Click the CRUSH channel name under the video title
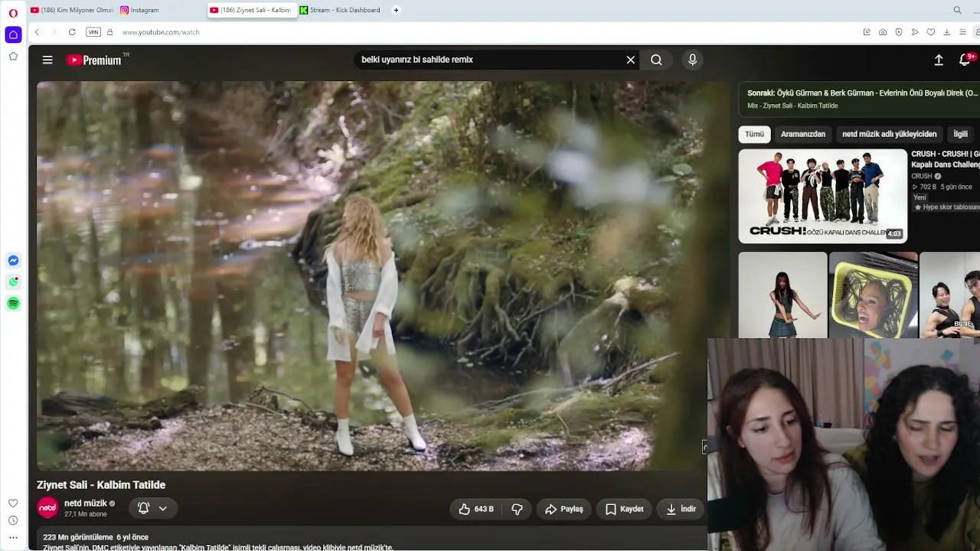 [922, 176]
